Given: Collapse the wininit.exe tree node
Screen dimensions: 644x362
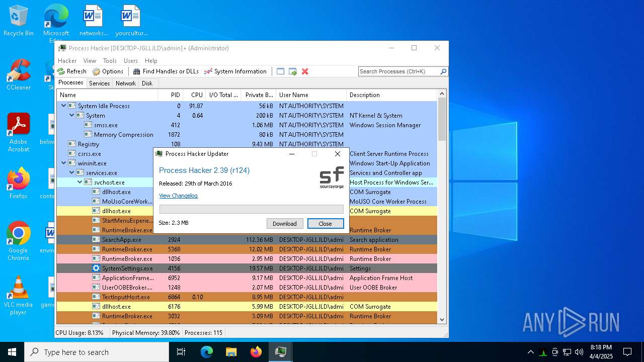Looking at the screenshot, I should pyautogui.click(x=63, y=163).
